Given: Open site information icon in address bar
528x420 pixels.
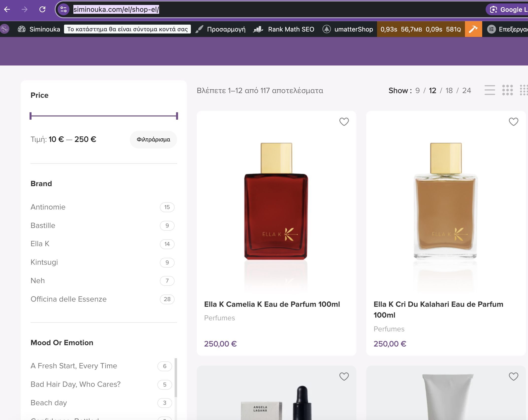Looking at the screenshot, I should pos(63,9).
